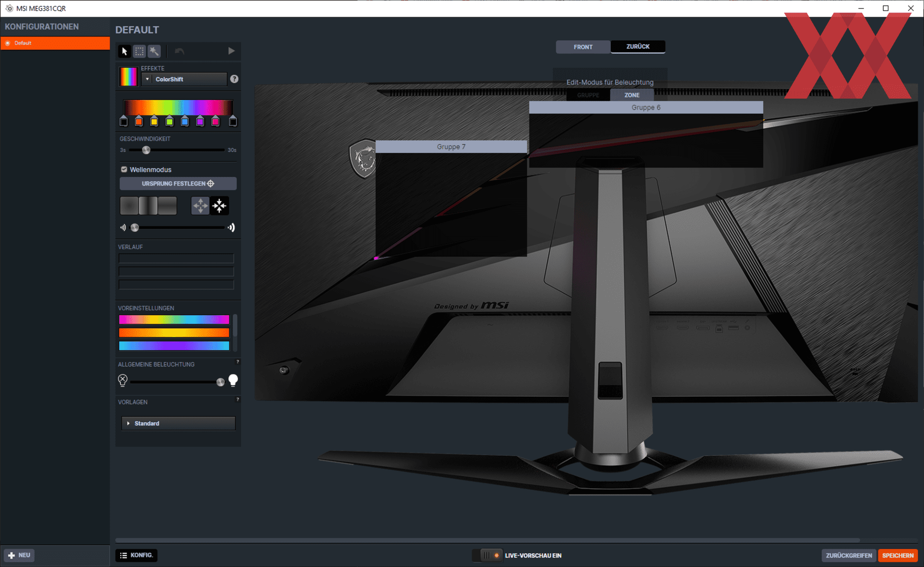924x567 pixels.
Task: Select the outward wave direction arrows
Action: click(201, 206)
